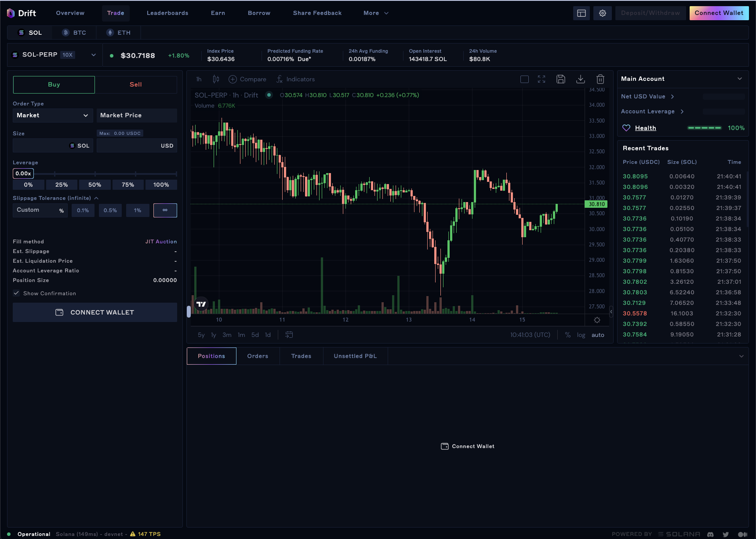
Task: Open the Indicators fx icon
Action: (280, 79)
